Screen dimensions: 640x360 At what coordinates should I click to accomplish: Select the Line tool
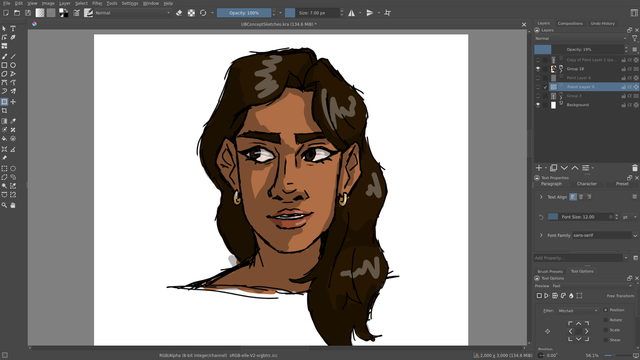click(x=13, y=56)
